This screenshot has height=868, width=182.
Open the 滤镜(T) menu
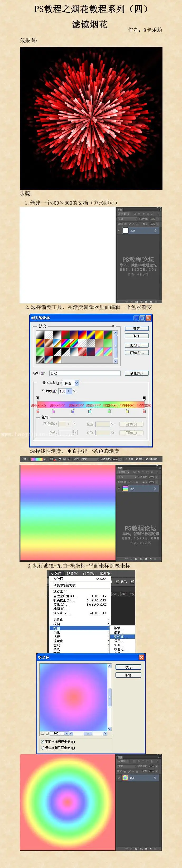(56, 573)
